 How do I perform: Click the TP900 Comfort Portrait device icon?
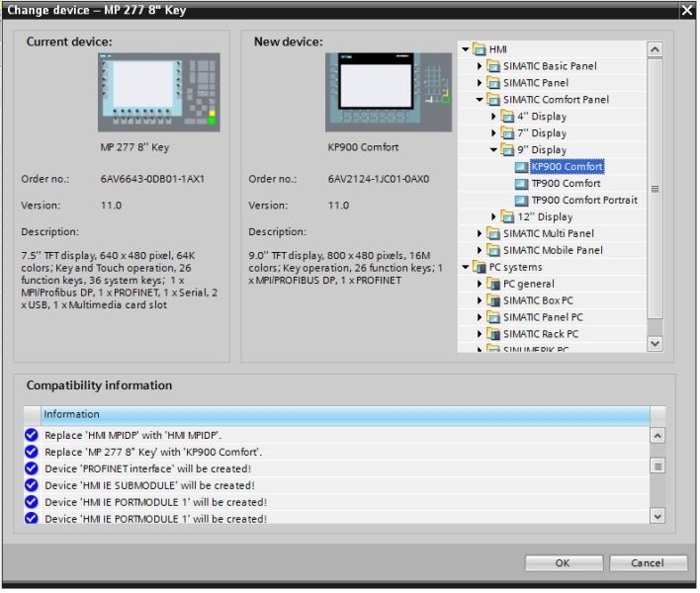coord(523,201)
